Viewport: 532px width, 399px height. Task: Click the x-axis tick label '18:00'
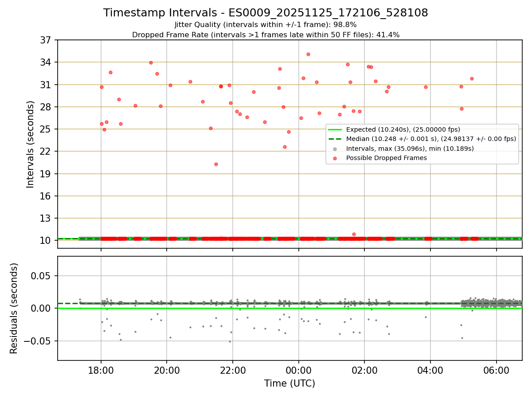click(x=101, y=371)
